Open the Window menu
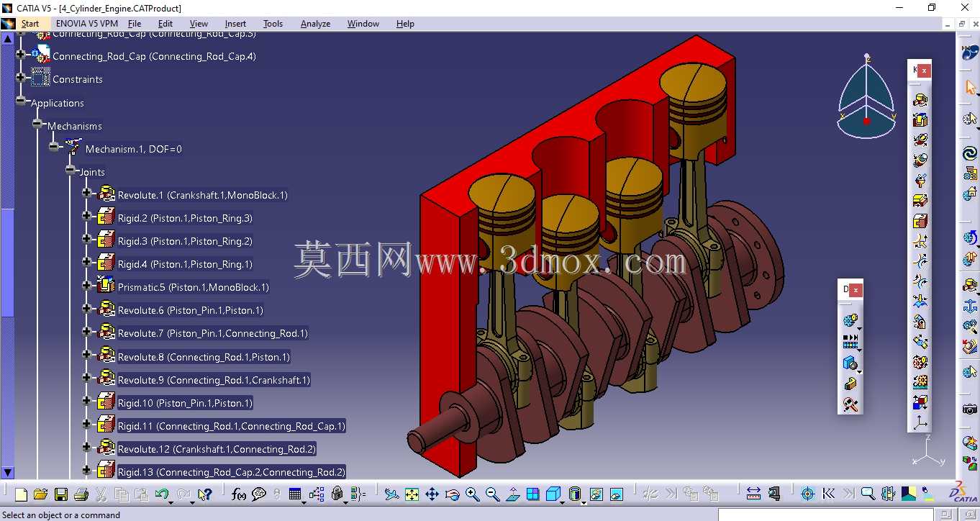 pos(363,24)
